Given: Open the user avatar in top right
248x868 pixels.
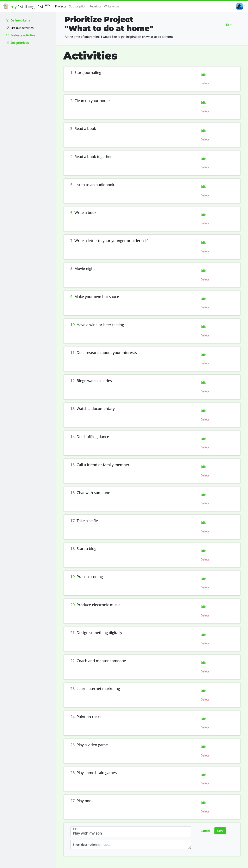Looking at the screenshot, I should tap(239, 6).
